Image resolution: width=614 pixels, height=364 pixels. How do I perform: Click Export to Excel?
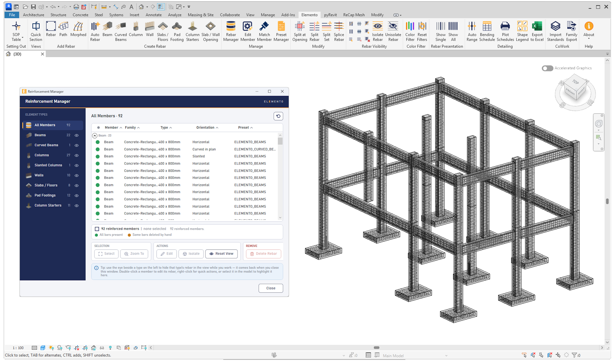537,31
